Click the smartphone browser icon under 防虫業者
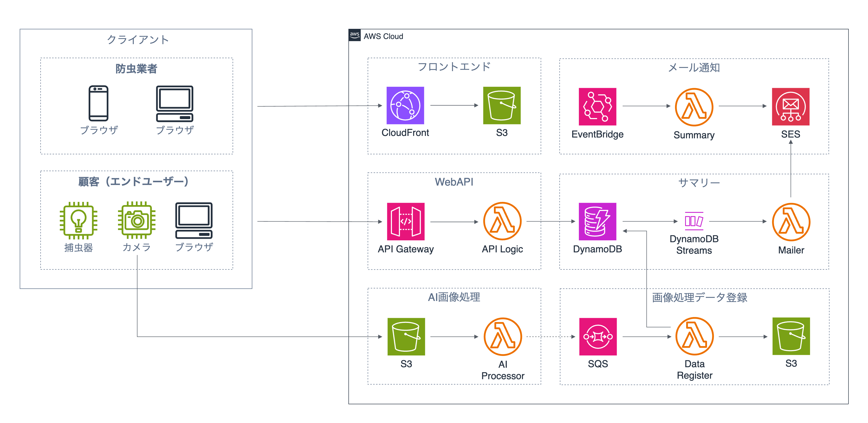Image resolution: width=868 pixels, height=423 pixels. click(99, 103)
